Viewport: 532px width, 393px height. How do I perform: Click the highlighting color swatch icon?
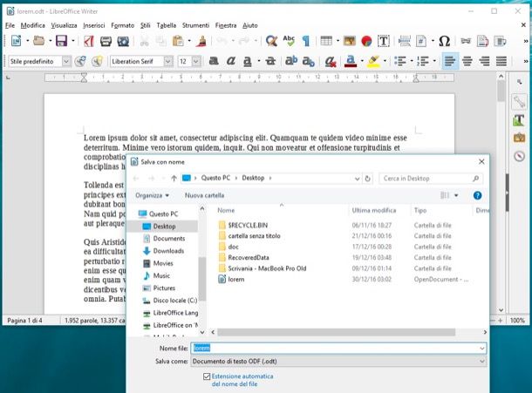(x=374, y=62)
